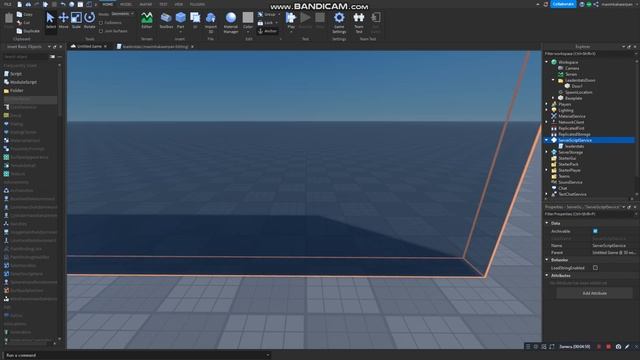This screenshot has height=360, width=640.
Task: Open the Material Manager
Action: [231, 22]
